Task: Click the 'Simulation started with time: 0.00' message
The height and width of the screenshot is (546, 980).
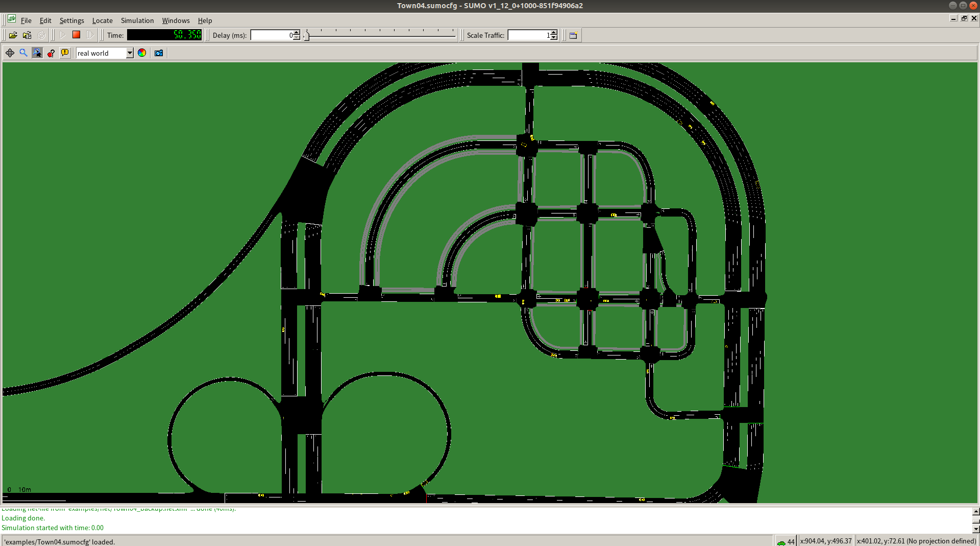Action: [x=53, y=528]
